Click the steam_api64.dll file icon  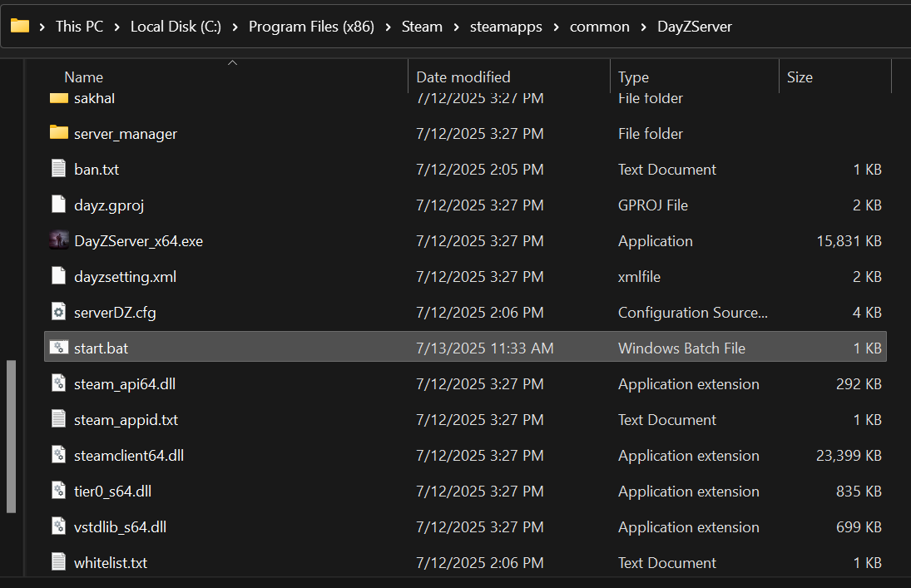click(58, 383)
